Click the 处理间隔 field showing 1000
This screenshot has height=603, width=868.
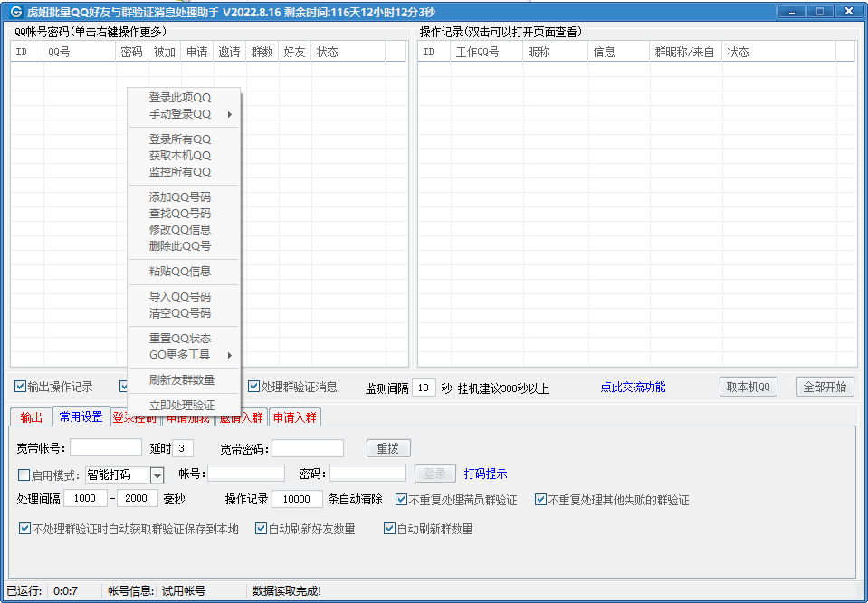[85, 498]
